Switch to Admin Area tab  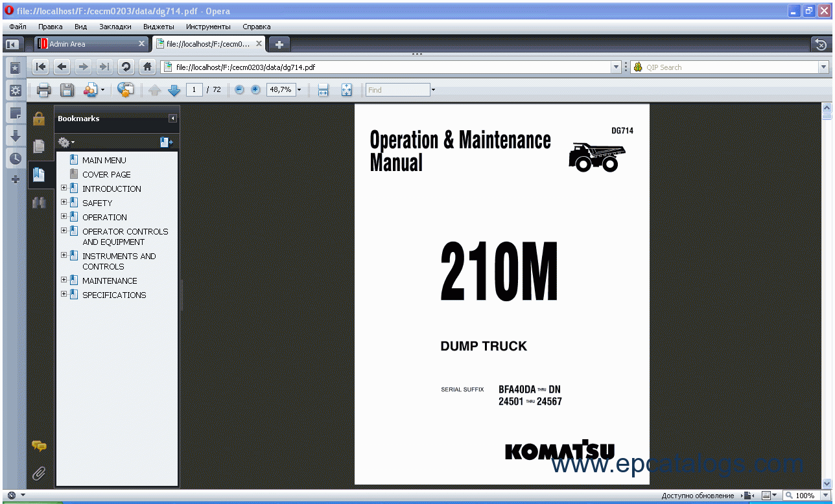(x=91, y=44)
